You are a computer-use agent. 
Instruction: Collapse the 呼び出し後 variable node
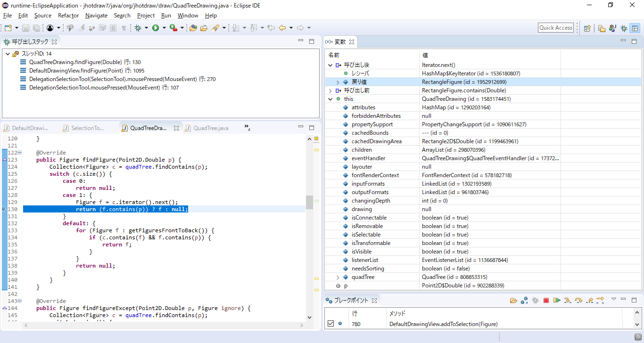(x=330, y=65)
